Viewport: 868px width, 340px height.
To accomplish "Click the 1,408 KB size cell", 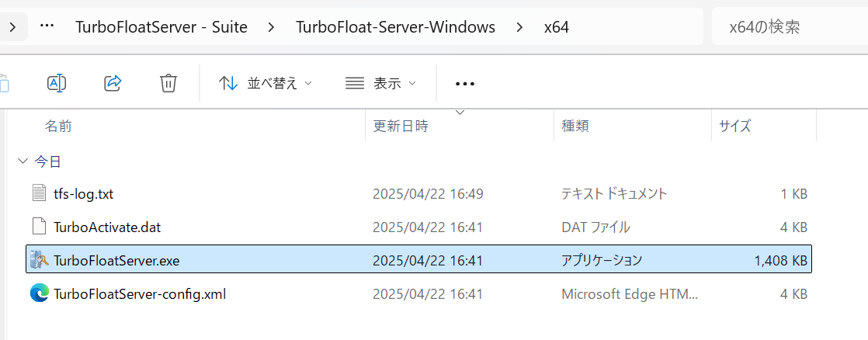I will coord(780,260).
